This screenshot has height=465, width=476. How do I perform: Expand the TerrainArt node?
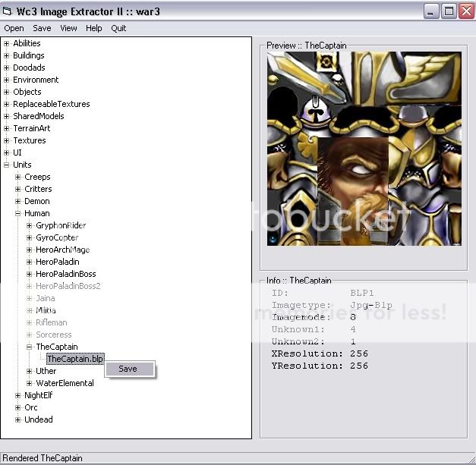6,129
